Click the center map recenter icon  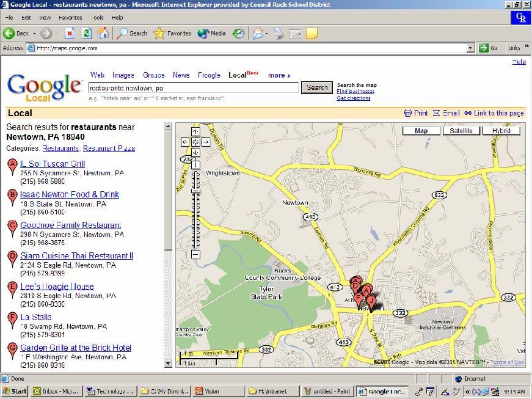(x=195, y=142)
